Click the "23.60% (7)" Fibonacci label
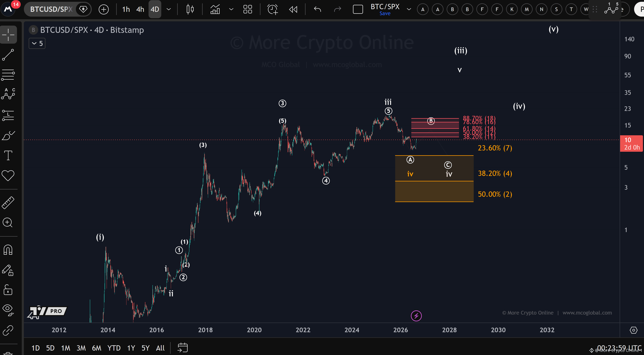 pyautogui.click(x=495, y=148)
